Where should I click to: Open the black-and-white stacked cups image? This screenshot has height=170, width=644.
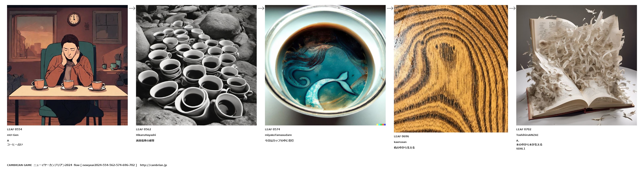tap(196, 65)
